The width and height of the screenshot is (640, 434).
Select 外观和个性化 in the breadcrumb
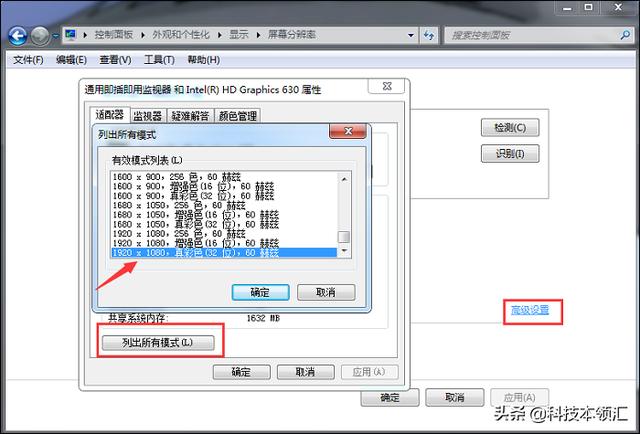pos(181,35)
